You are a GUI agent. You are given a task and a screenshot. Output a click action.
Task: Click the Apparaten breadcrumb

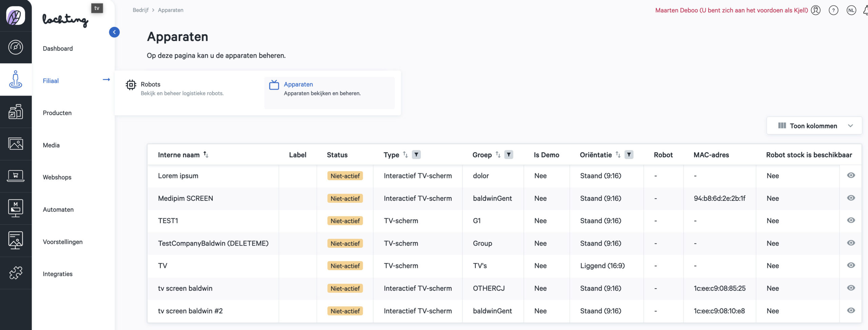(171, 10)
